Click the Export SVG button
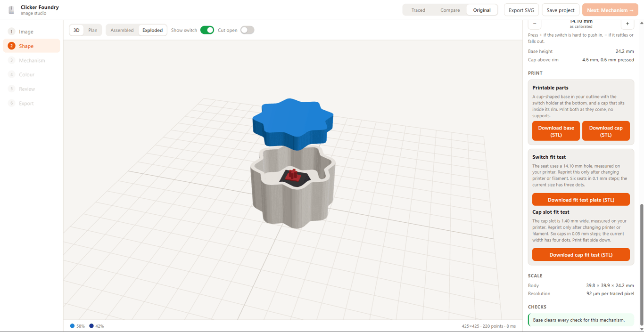644x332 pixels. coord(521,10)
